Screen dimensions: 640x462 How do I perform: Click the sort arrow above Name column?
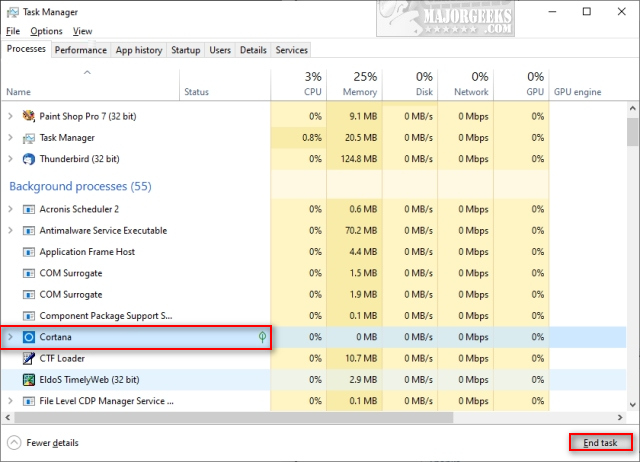coord(87,73)
